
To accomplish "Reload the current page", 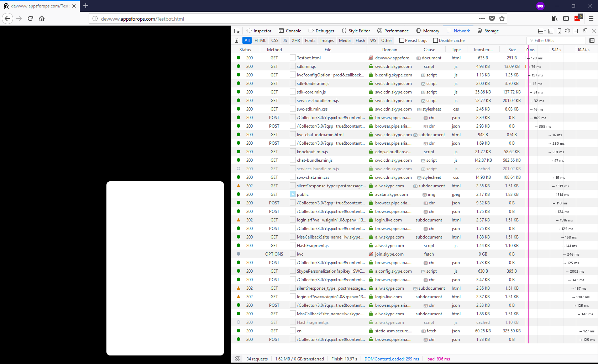I will [30, 18].
